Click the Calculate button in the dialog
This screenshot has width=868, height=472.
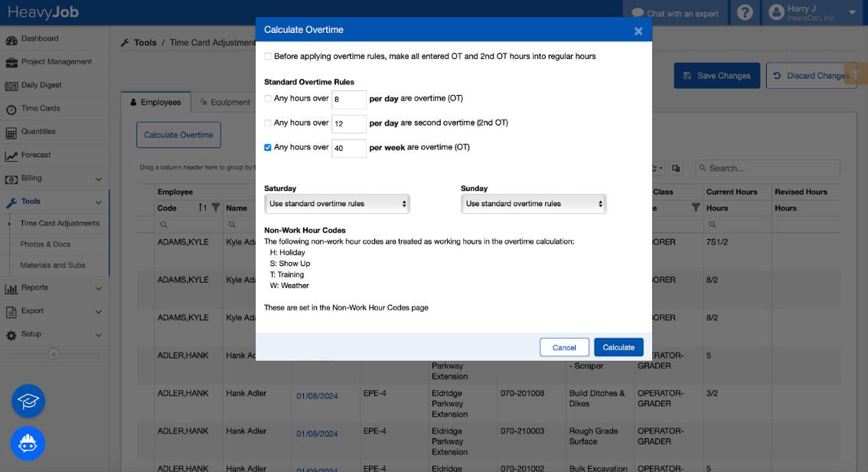[618, 347]
